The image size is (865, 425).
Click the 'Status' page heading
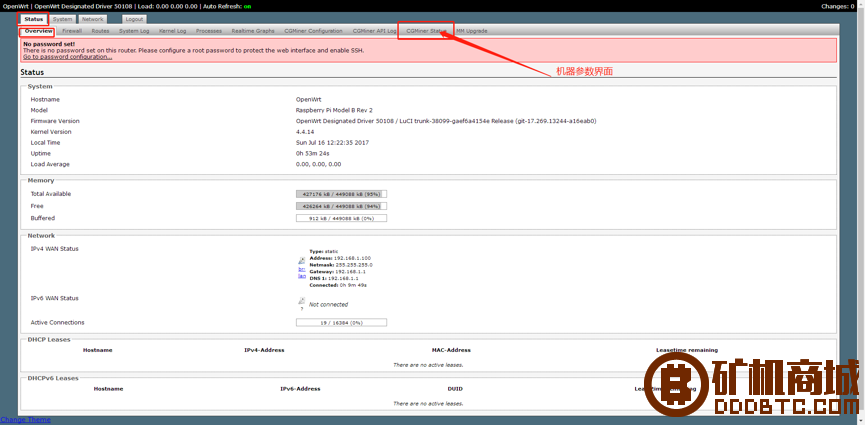[32, 72]
